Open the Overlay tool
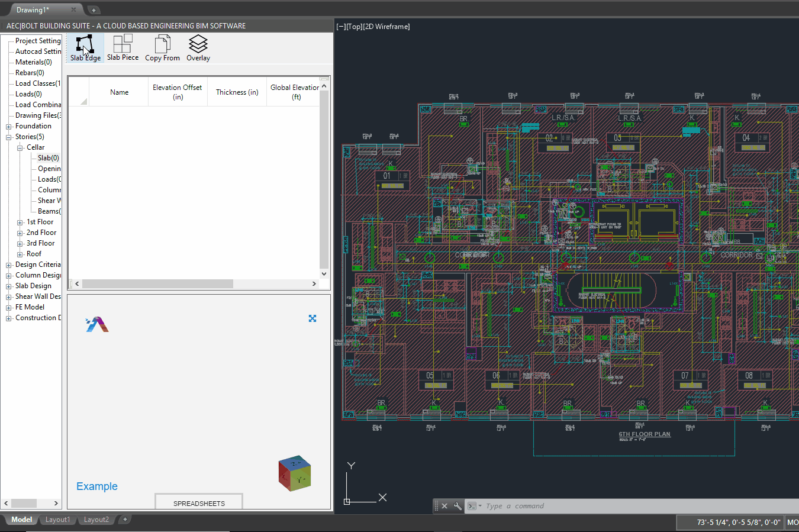799x532 pixels. 198,47
